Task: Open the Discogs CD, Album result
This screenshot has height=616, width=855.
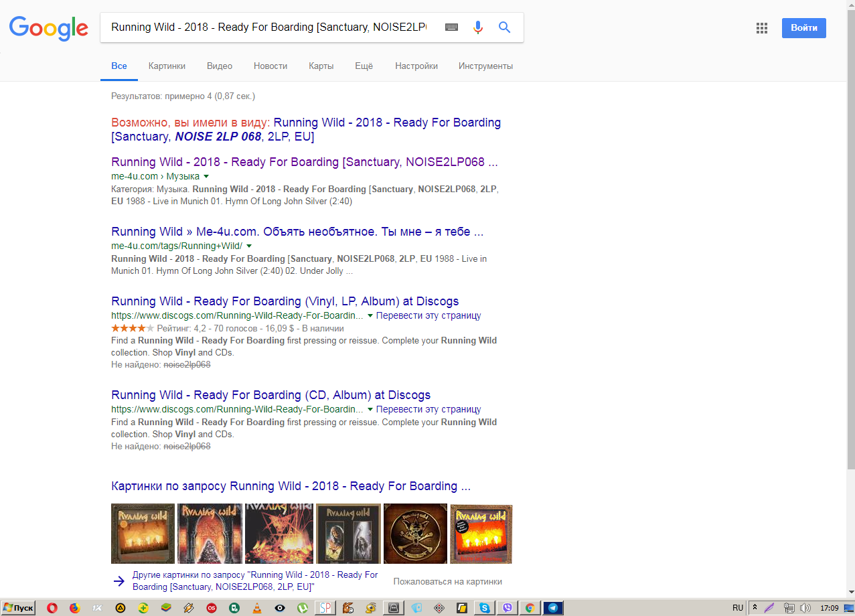Action: [x=271, y=395]
